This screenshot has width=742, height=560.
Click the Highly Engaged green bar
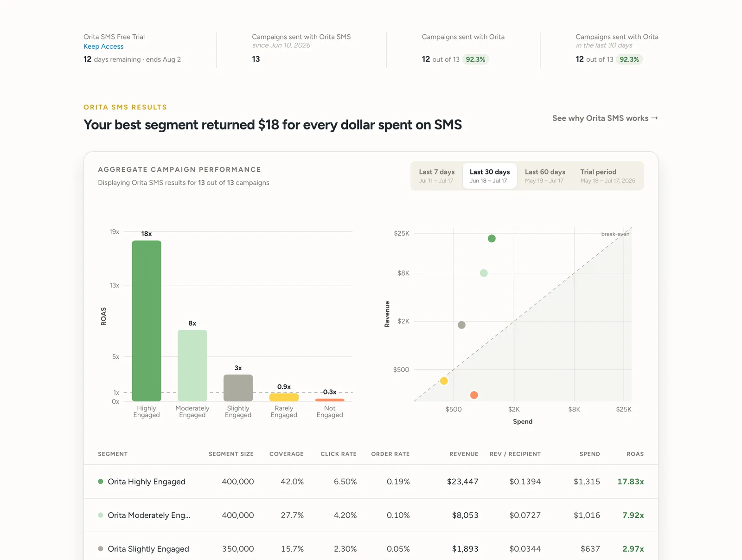147,321
